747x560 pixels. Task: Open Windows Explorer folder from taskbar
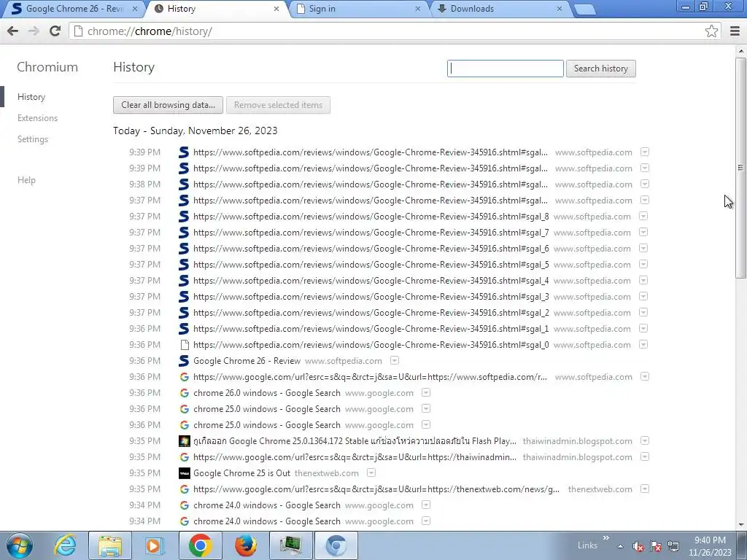click(x=110, y=545)
